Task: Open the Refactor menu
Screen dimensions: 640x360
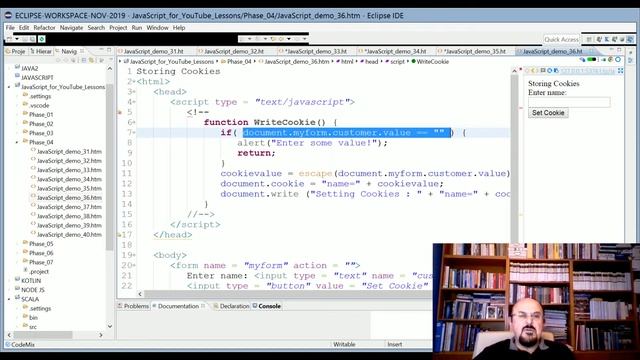Action: pyautogui.click(x=44, y=28)
